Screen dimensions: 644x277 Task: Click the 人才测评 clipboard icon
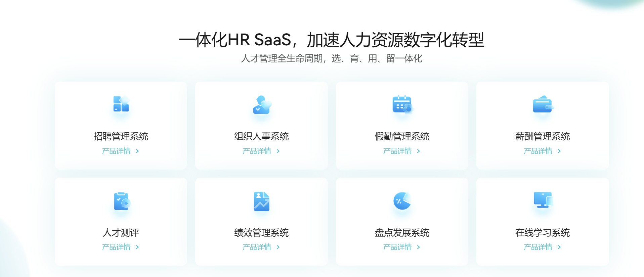pyautogui.click(x=122, y=201)
